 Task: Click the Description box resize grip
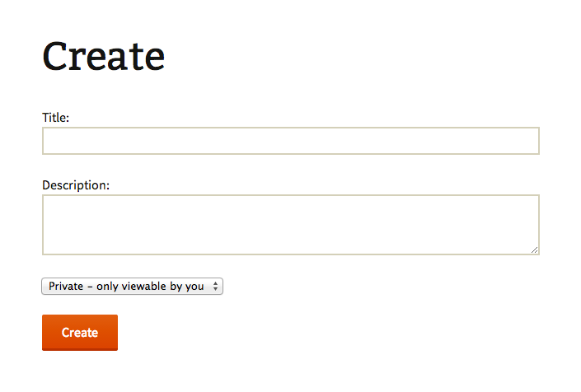coord(534,250)
